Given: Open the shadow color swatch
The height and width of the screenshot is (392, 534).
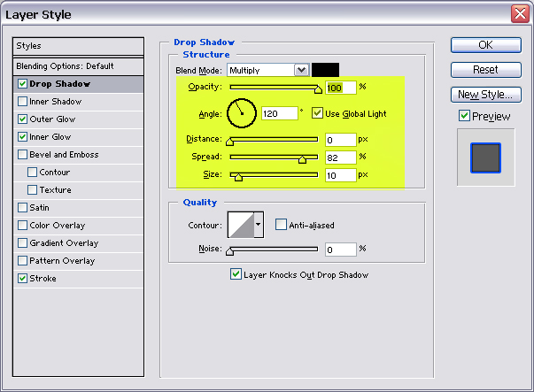Looking at the screenshot, I should (x=325, y=70).
